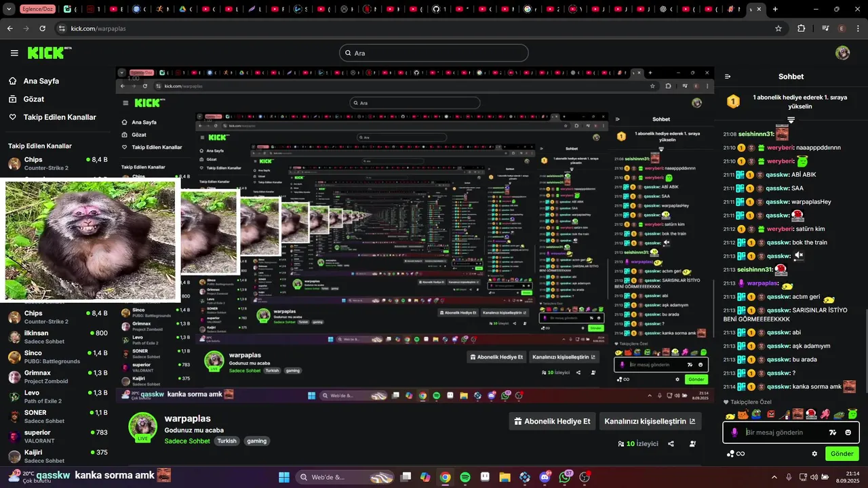868x488 pixels.
Task: Open OBS Studio from the taskbar
Action: click(585, 477)
